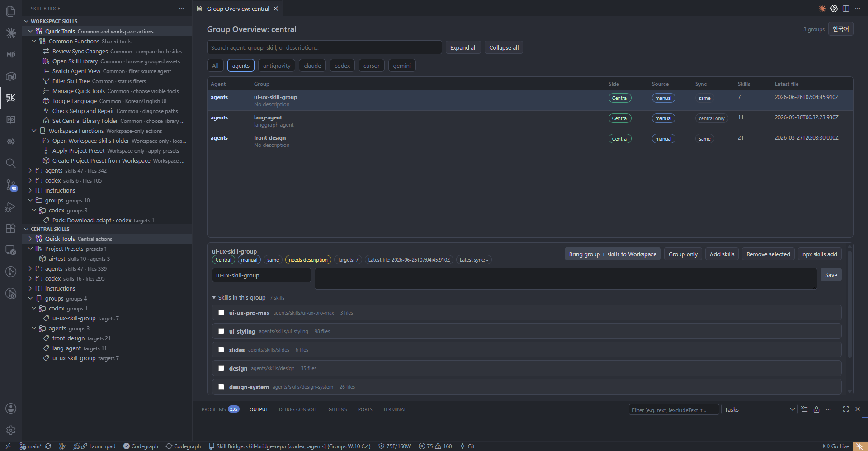Toggle the output scroll lock icon

[x=816, y=409]
